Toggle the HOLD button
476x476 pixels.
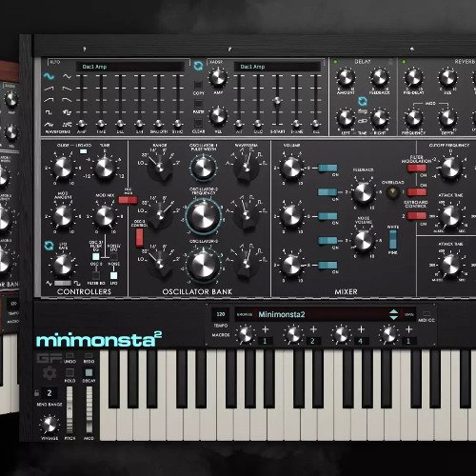pos(69,372)
